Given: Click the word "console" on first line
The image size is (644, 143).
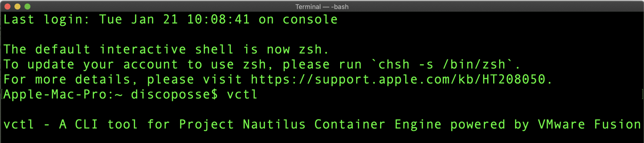Looking at the screenshot, I should click(x=310, y=20).
